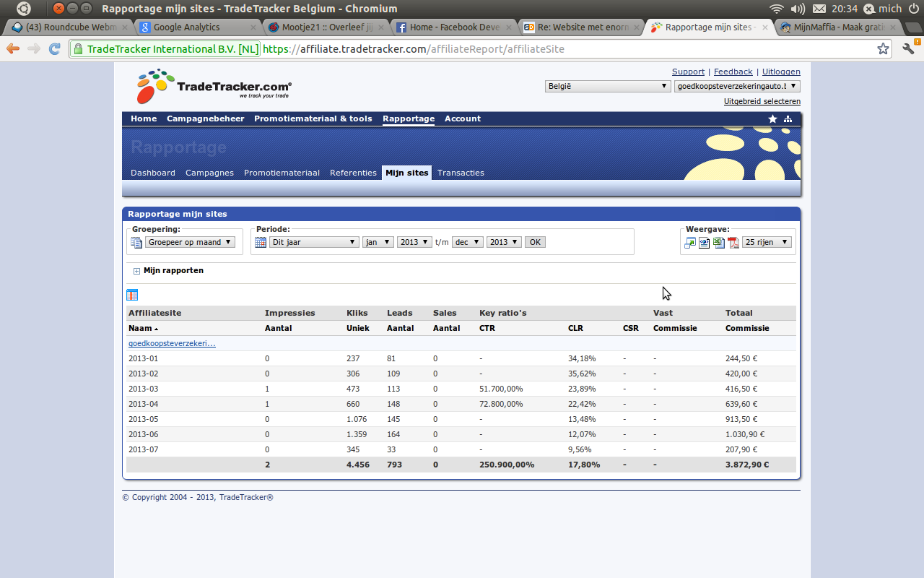The height and width of the screenshot is (578, 924).
Task: Switch to the Campagnes sub-tab
Action: tap(209, 173)
